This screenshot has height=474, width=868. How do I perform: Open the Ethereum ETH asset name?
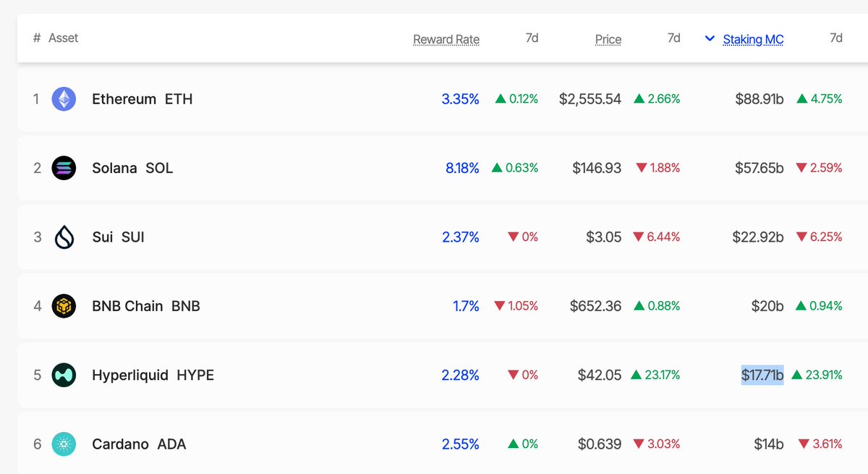(142, 99)
